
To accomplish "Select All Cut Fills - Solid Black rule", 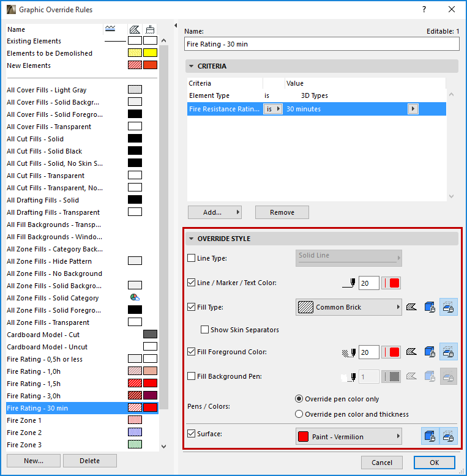I will pyautogui.click(x=82, y=151).
